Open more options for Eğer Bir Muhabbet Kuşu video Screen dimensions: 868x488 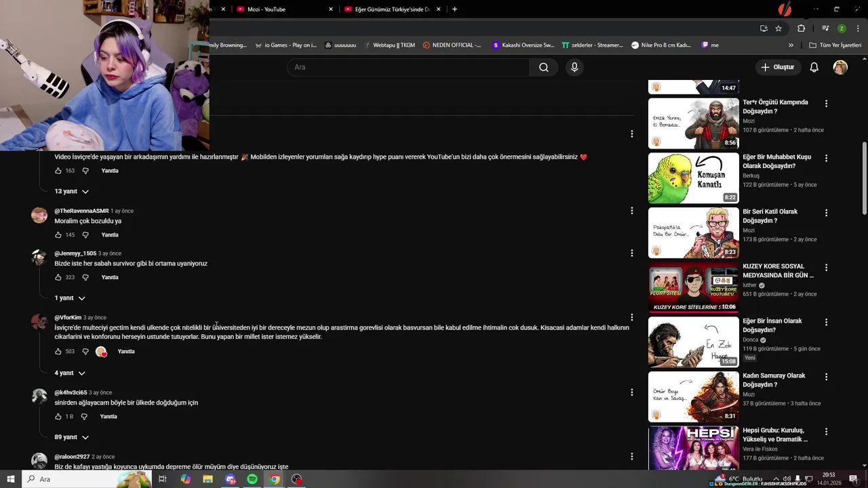[x=826, y=158]
